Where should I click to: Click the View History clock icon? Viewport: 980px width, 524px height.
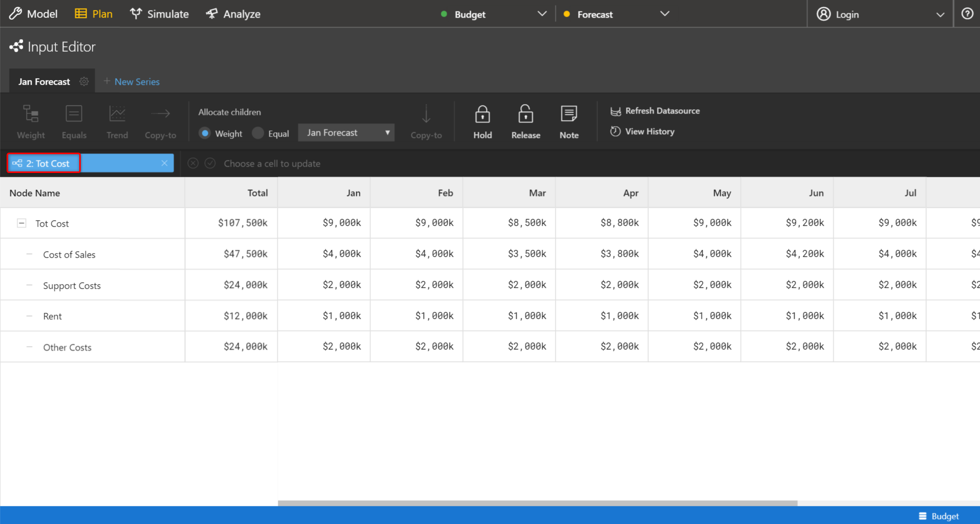tap(616, 131)
